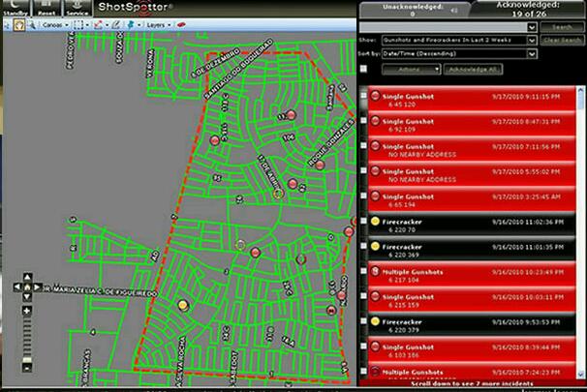Click the gunshot icon of the 8:39:44 PM incident

point(375,347)
